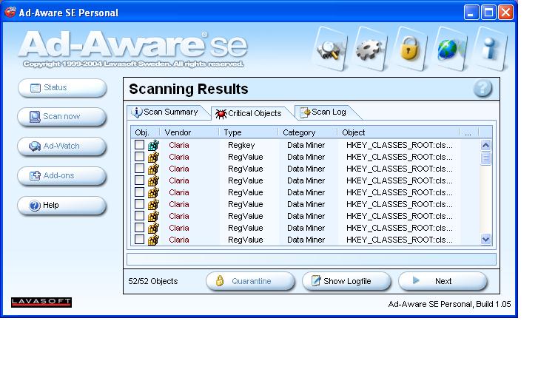The width and height of the screenshot is (538, 392).
Task: Sort by the Obj. column header
Action: point(145,132)
